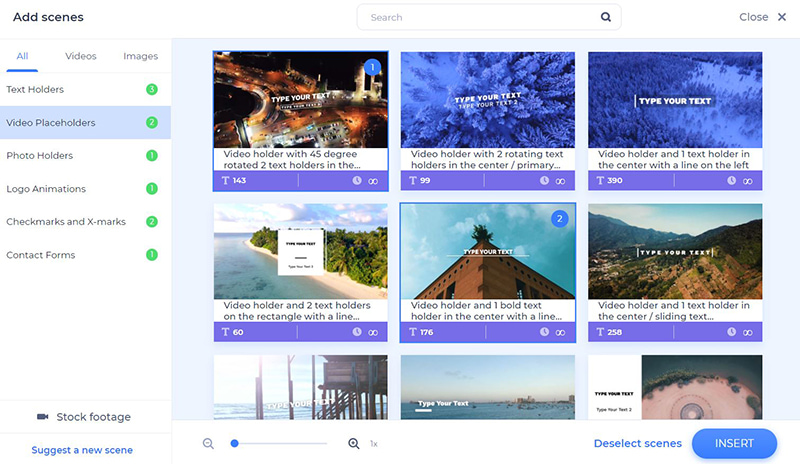Click the clock icon on the T 390 scene
The image size is (800, 464).
(732, 180)
